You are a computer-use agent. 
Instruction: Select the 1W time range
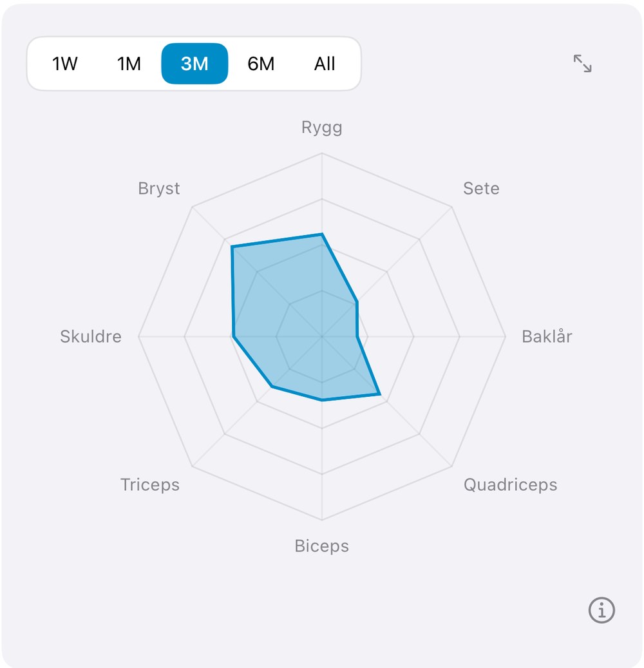[65, 64]
